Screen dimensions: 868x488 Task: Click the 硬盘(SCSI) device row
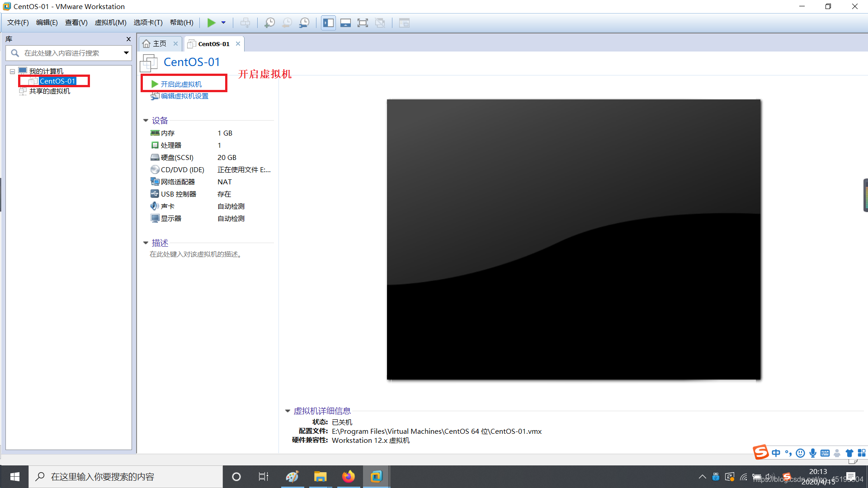[212, 158]
